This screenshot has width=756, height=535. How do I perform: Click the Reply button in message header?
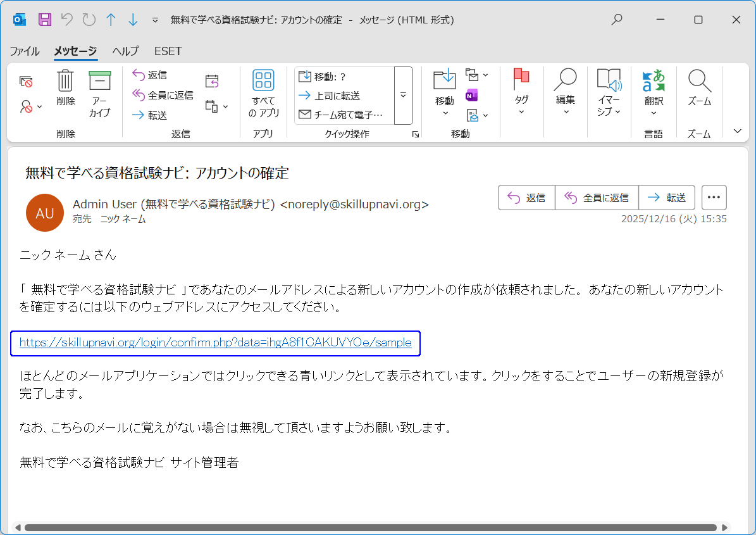526,198
